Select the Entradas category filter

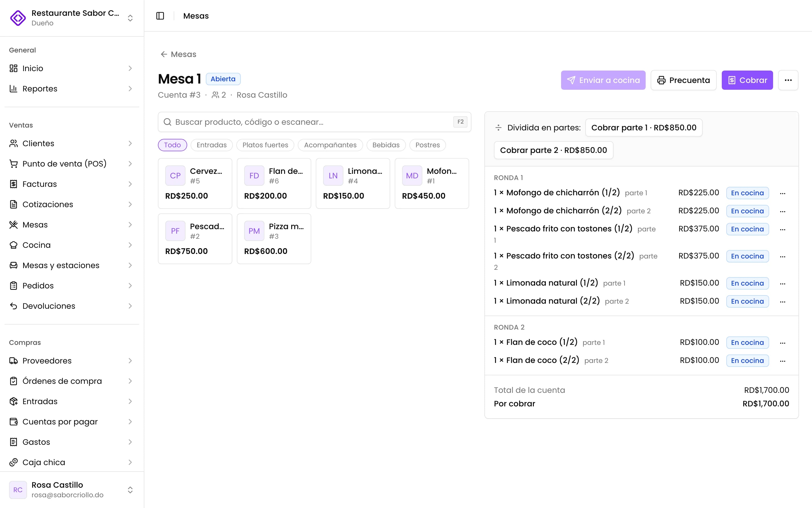pos(212,145)
